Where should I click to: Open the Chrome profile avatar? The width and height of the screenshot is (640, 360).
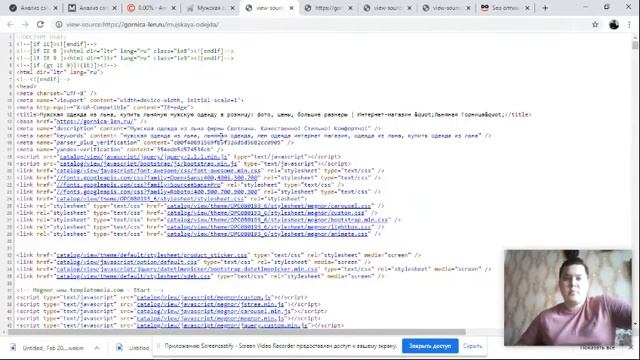click(x=614, y=24)
